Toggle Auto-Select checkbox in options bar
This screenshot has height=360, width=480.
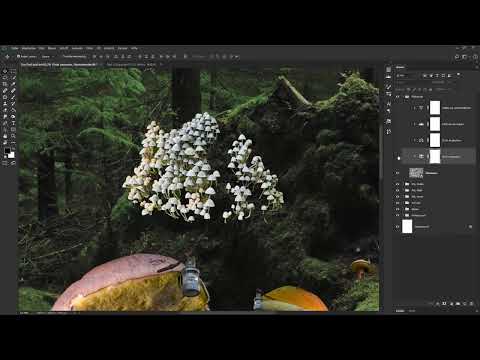coord(18,56)
